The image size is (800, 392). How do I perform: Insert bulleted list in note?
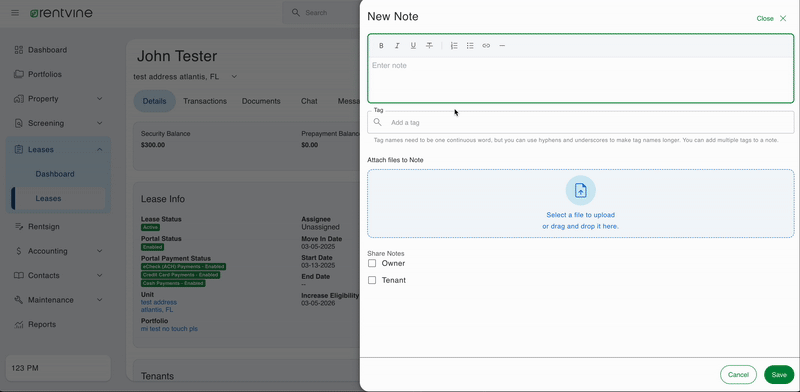(470, 46)
